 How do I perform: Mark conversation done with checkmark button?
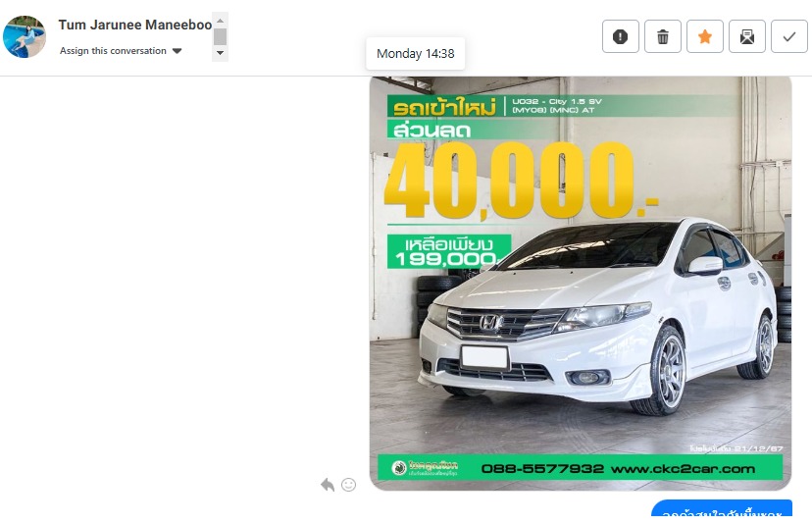789,36
